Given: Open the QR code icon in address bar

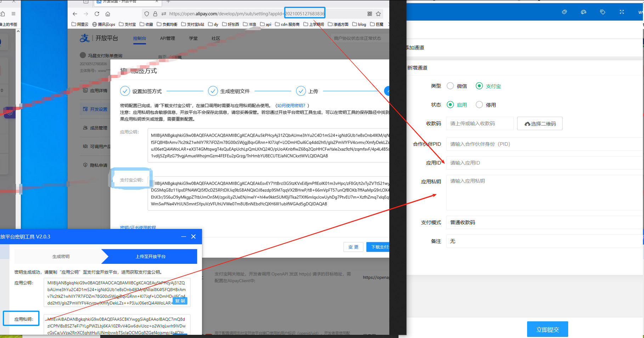Looking at the screenshot, I should [x=369, y=14].
